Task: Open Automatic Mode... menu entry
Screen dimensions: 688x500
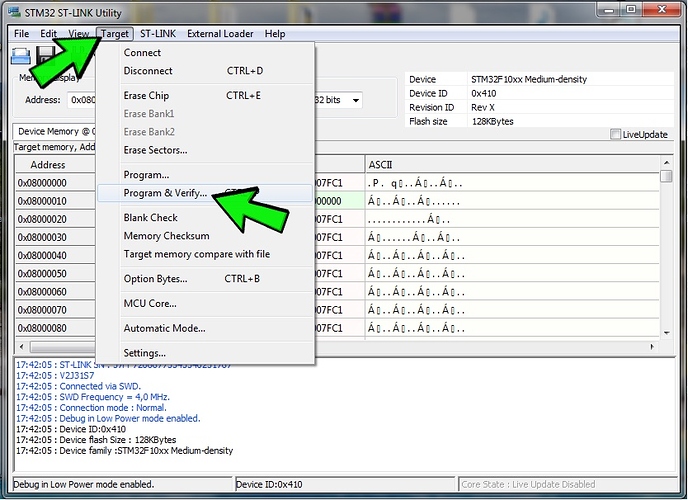Action: (x=205, y=328)
